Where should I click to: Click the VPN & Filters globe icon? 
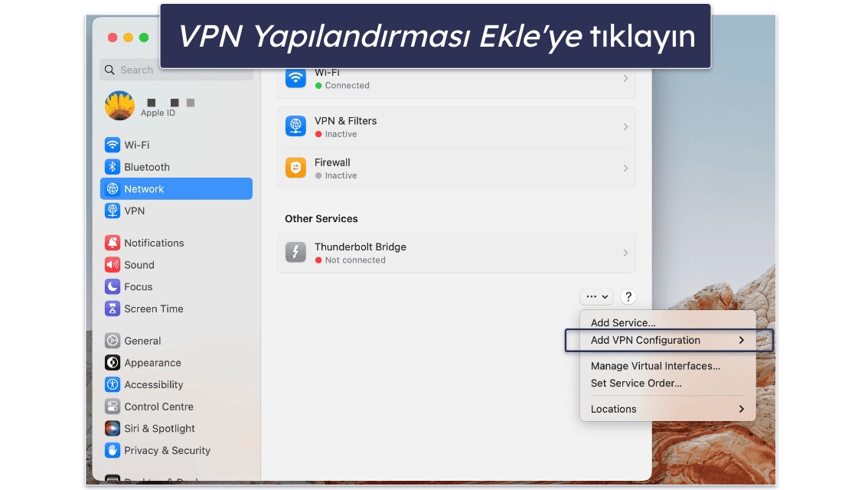[x=295, y=127]
